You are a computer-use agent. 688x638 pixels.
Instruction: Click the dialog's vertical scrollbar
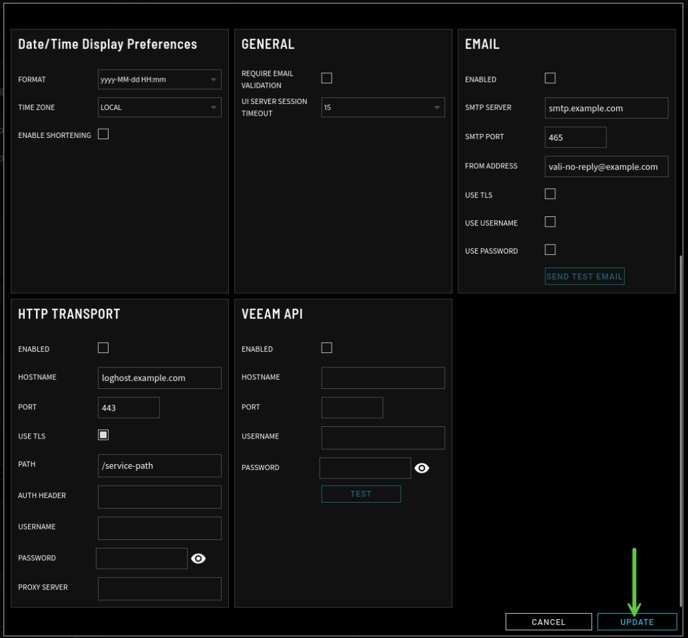click(681, 430)
